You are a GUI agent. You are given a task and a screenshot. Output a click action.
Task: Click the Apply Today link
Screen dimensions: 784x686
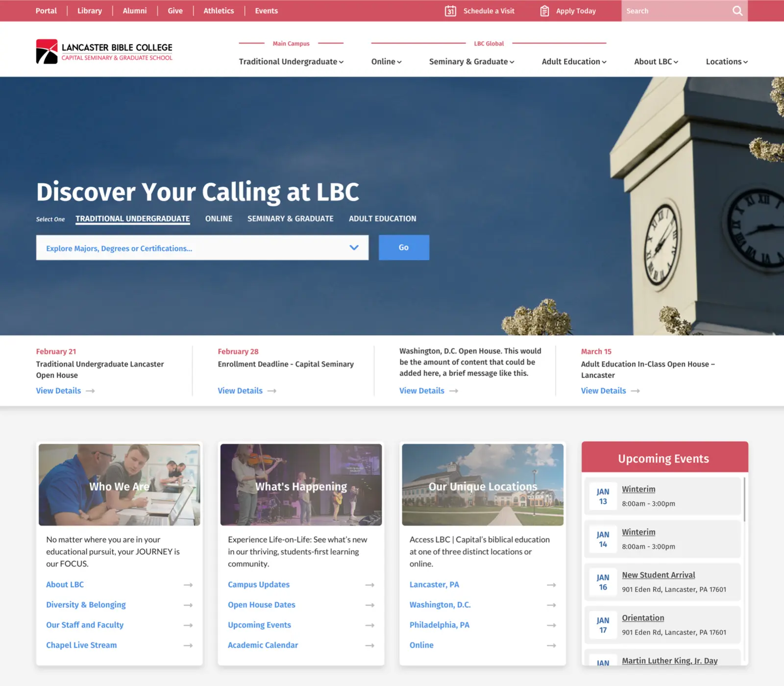576,11
